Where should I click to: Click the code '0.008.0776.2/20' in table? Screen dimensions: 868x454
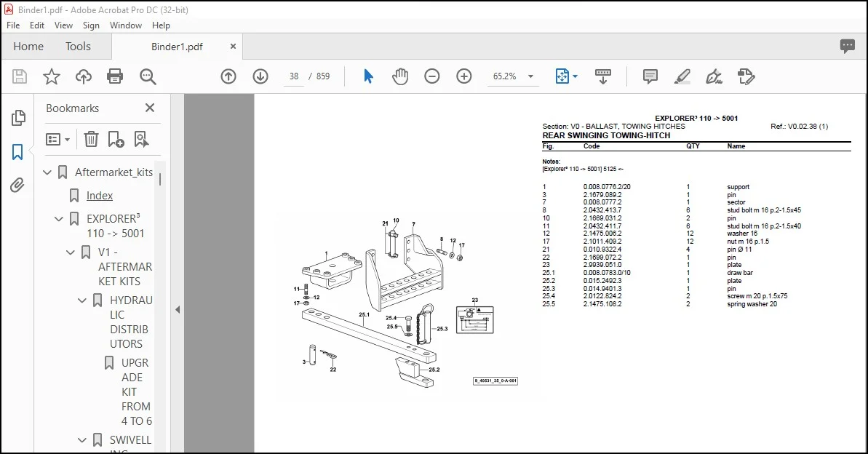[607, 187]
